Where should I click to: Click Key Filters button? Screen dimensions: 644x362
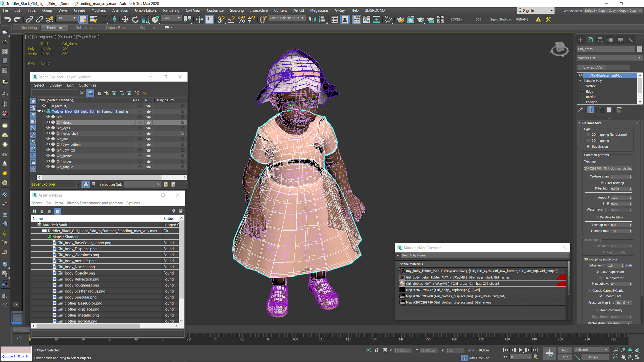coord(595,357)
